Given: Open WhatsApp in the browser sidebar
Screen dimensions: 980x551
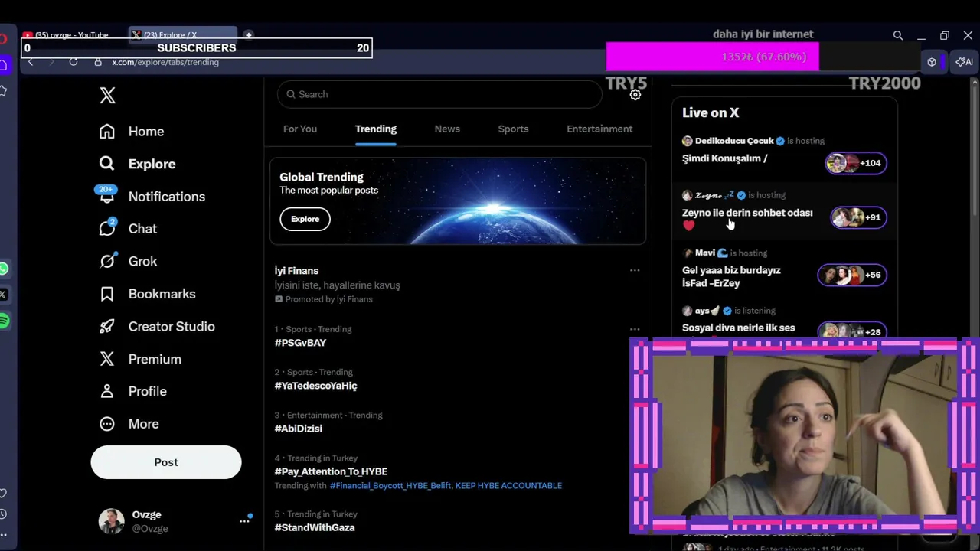Looking at the screenshot, I should point(4,269).
